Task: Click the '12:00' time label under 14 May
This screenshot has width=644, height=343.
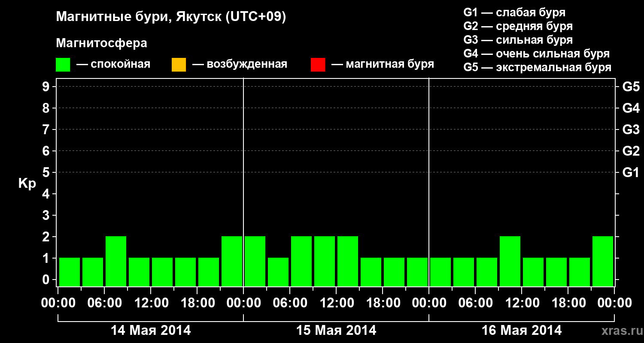Action: tap(151, 303)
